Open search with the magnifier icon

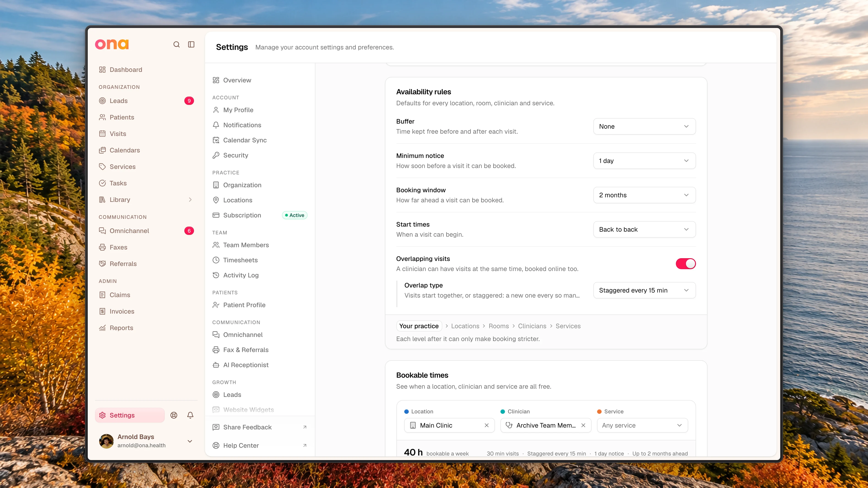pyautogui.click(x=176, y=44)
